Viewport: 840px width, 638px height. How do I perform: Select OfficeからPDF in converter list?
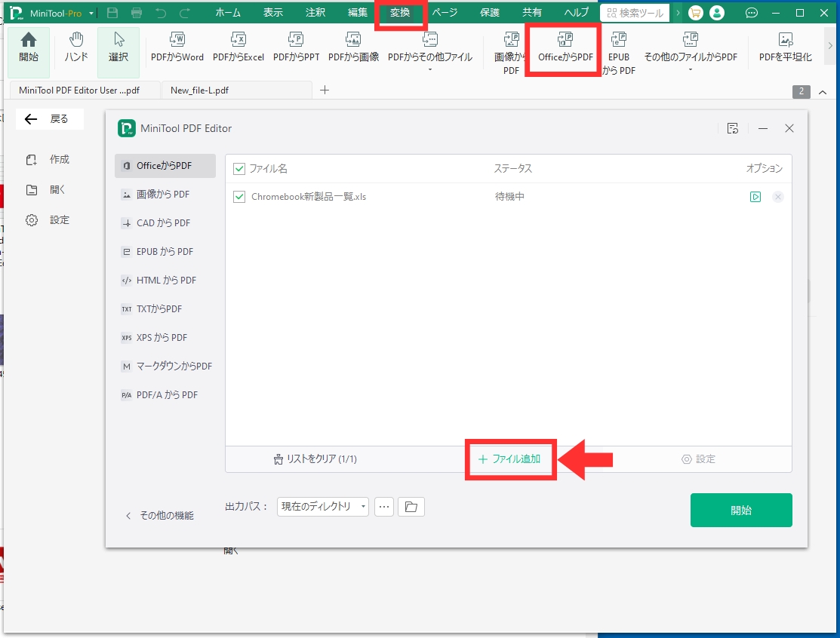[165, 166]
